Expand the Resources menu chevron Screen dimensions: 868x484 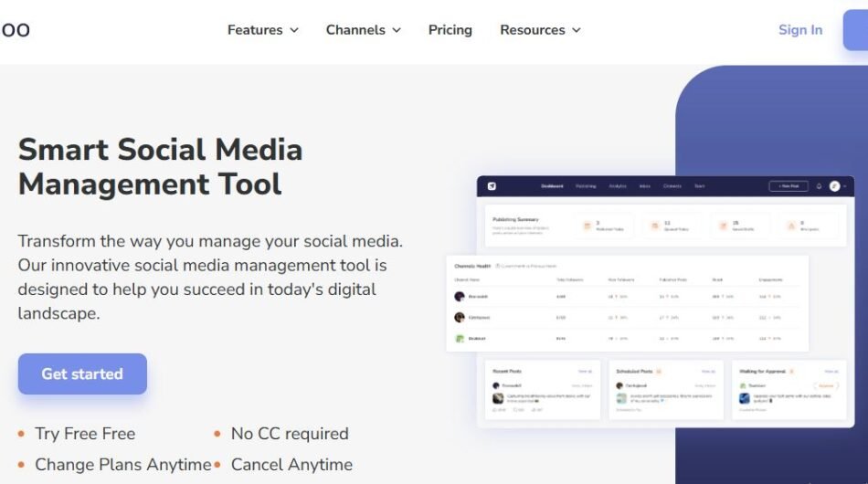coord(577,30)
